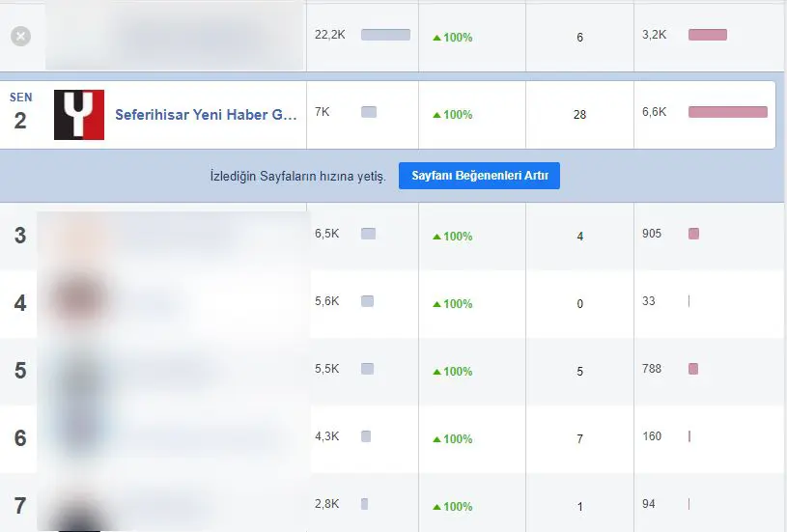Select the 22,2K total likes value
The image size is (787, 532).
click(329, 35)
